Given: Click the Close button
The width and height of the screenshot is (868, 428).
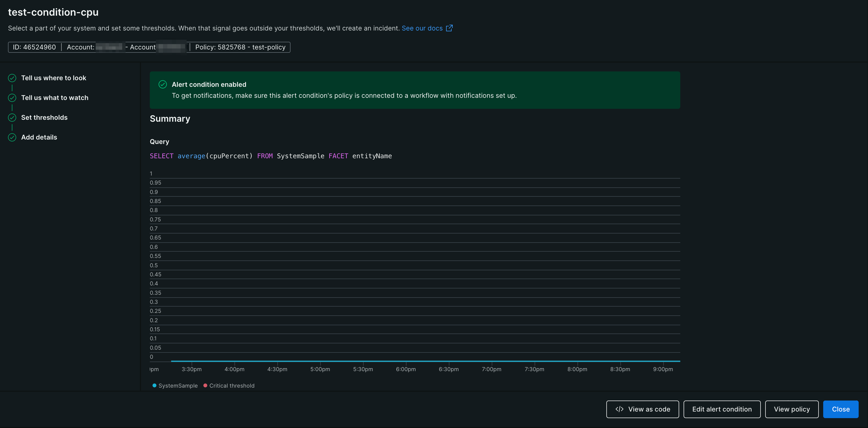Looking at the screenshot, I should point(841,409).
